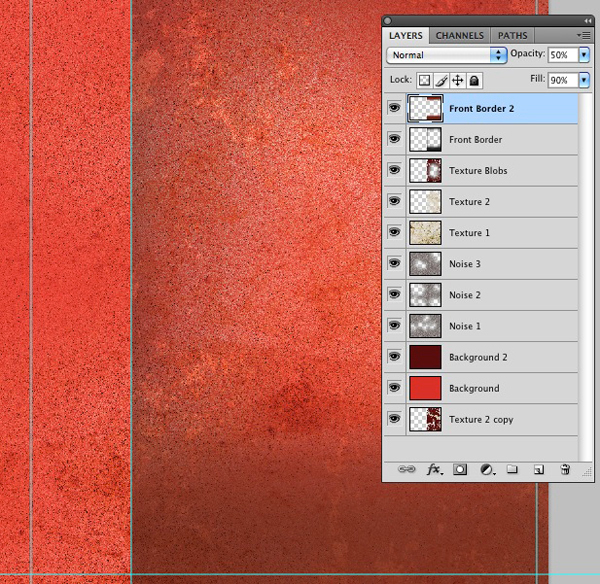Click the Fill value field
600x584 pixels.
[563, 80]
